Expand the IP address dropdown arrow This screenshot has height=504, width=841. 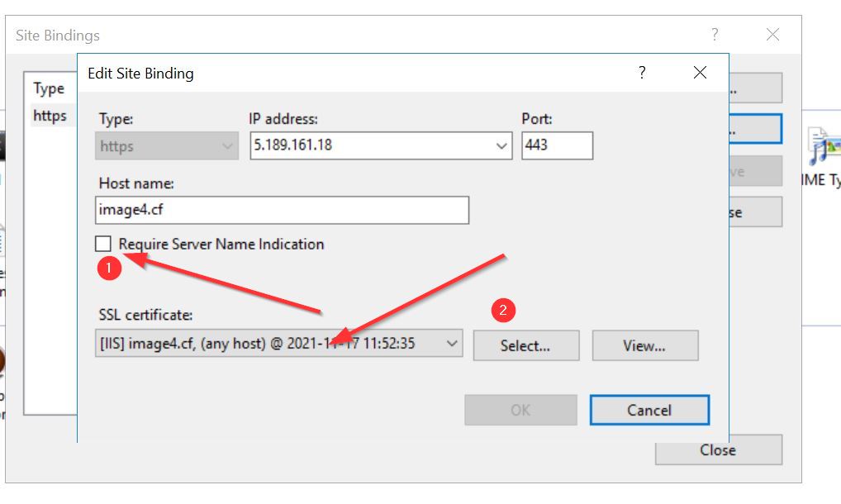click(502, 146)
